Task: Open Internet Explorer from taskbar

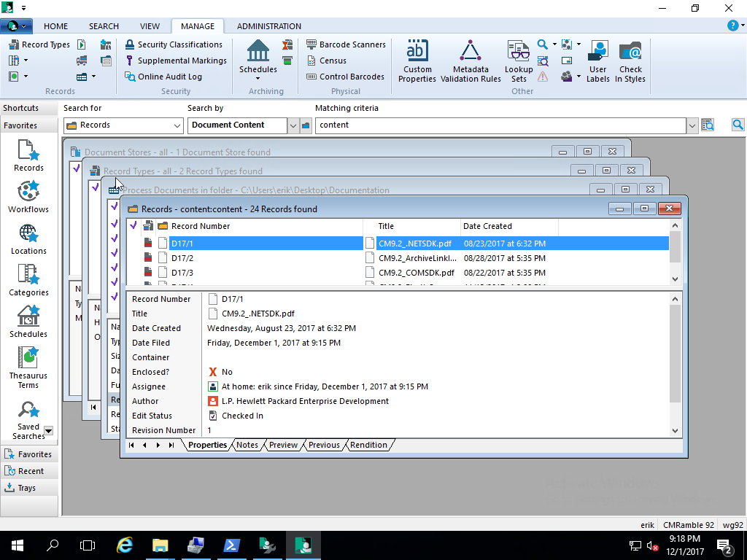Action: (x=125, y=545)
